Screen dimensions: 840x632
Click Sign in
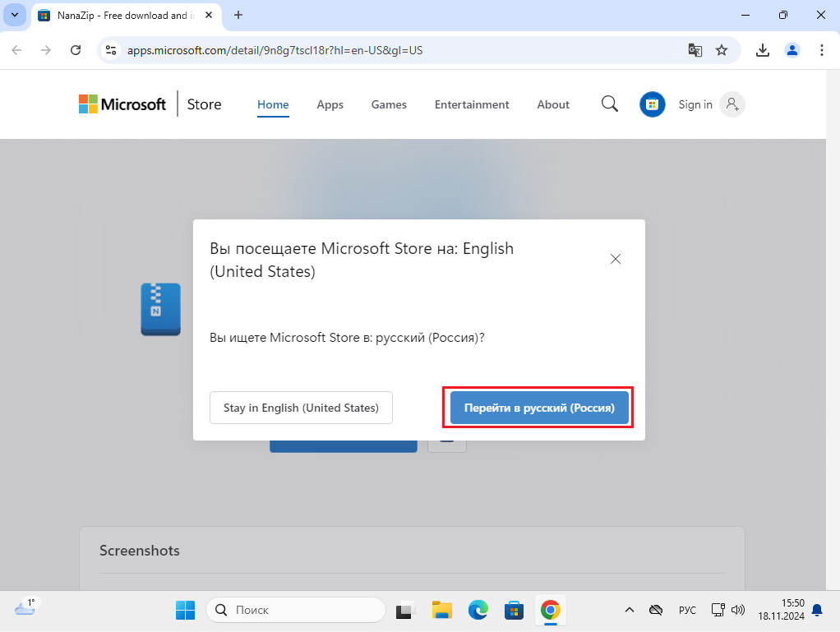pyautogui.click(x=695, y=104)
